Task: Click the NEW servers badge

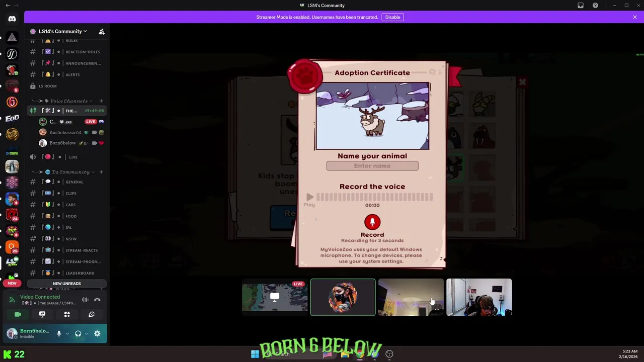Action: (x=12, y=283)
